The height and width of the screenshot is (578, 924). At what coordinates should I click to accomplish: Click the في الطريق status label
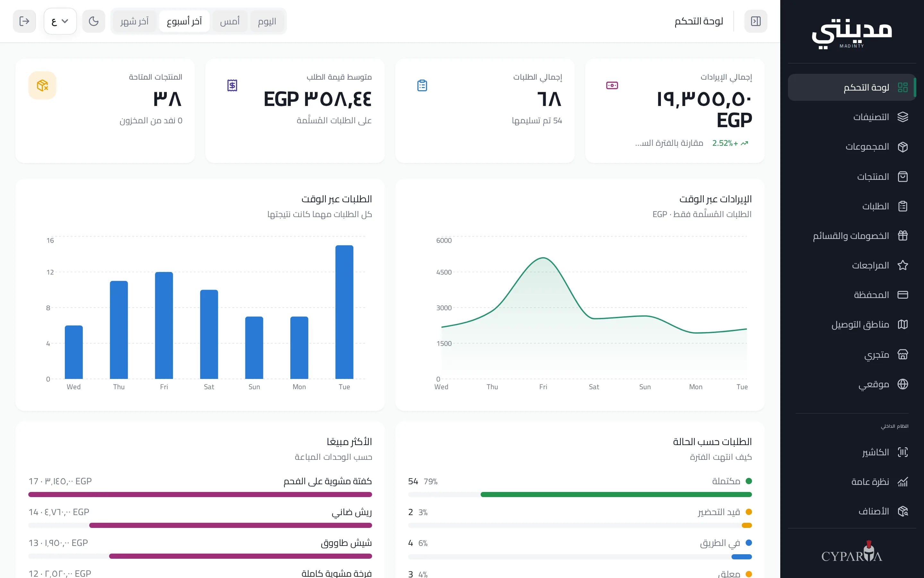click(x=720, y=543)
